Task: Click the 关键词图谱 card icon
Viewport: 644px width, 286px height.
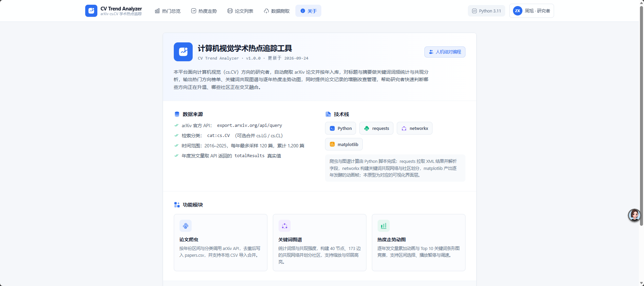Action: [x=285, y=226]
